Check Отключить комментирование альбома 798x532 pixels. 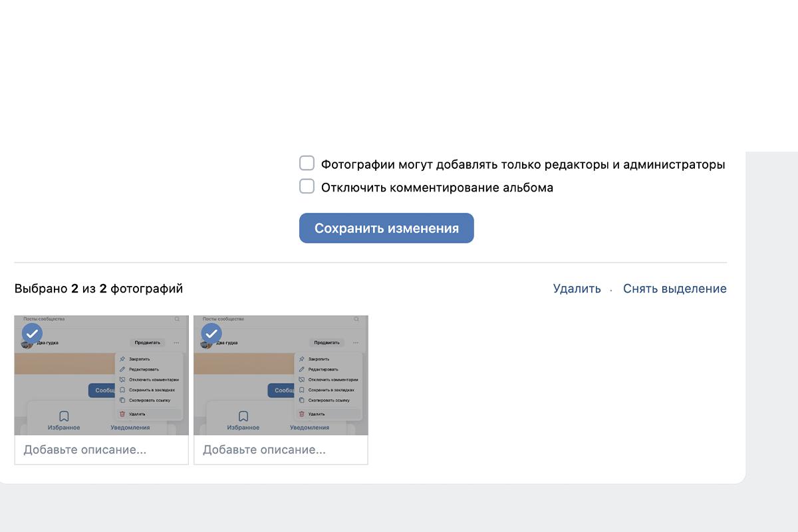pos(307,186)
